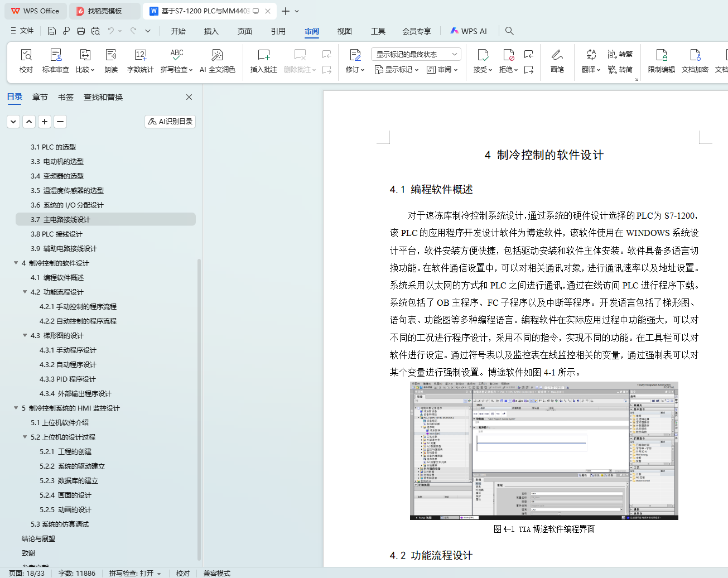This screenshot has height=578, width=728.
Task: Open the 查找和替换 navigation tab
Action: point(103,97)
